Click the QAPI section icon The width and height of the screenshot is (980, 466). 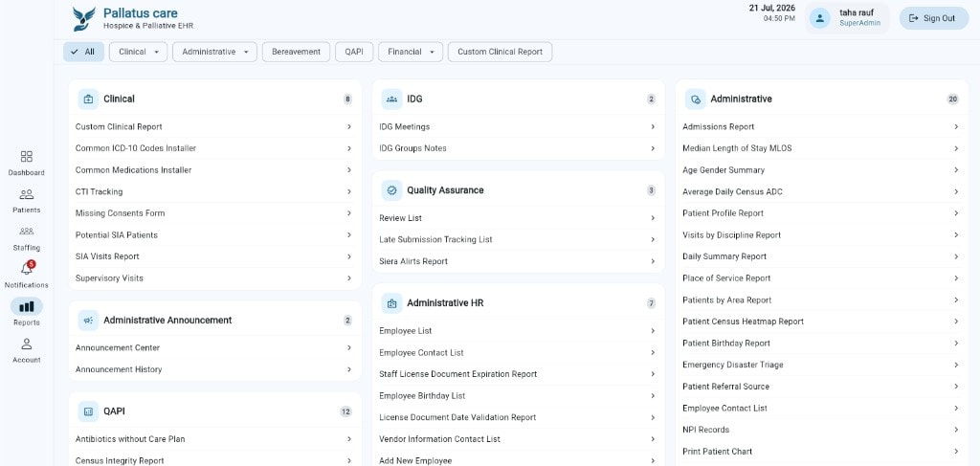point(88,411)
